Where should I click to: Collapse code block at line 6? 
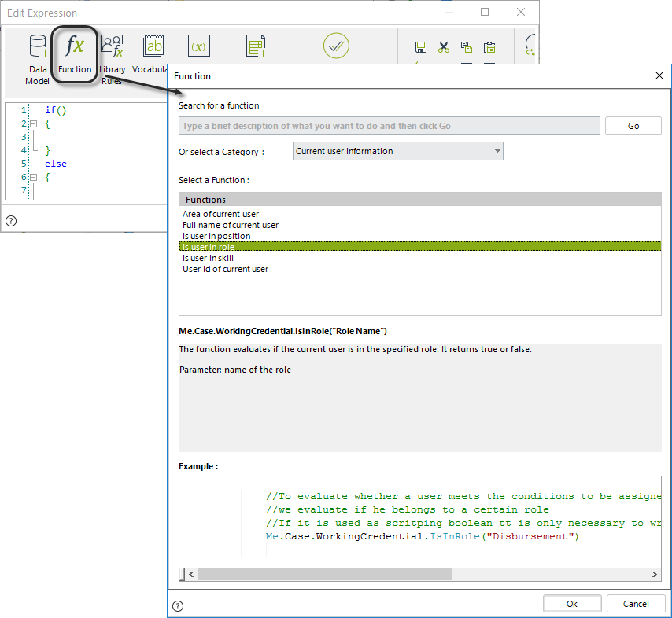pyautogui.click(x=33, y=177)
